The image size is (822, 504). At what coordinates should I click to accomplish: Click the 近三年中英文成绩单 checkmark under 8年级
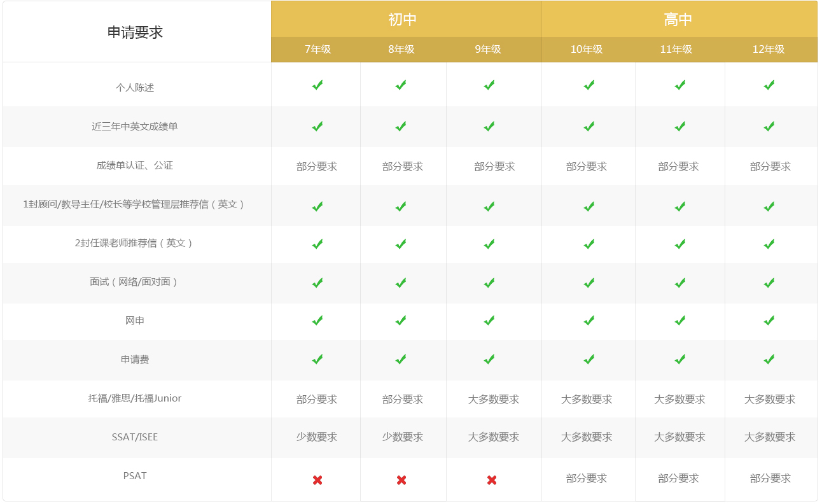[401, 126]
